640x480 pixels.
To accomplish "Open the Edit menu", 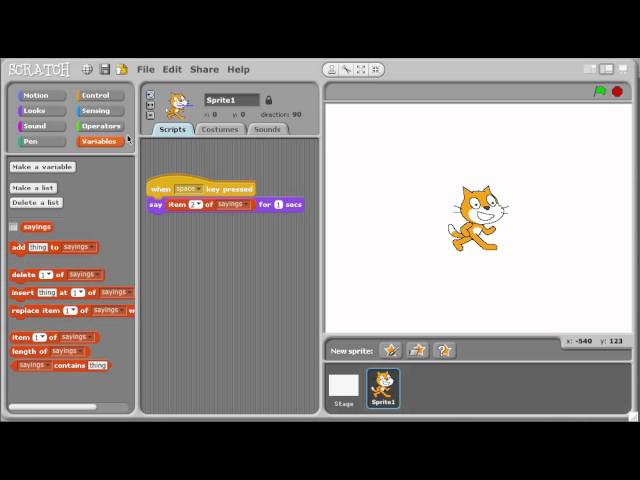I will [x=172, y=69].
